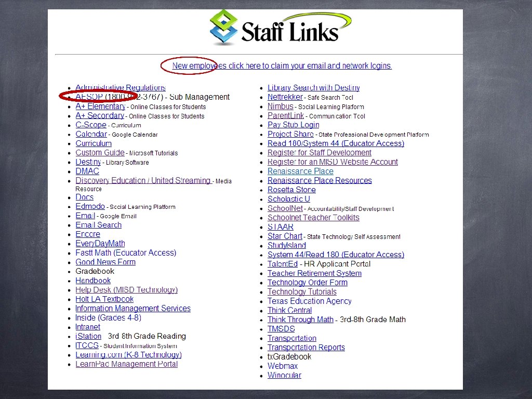Open Renaissance Place Resources link
Viewport: 532px width, 399px height.
click(x=320, y=180)
